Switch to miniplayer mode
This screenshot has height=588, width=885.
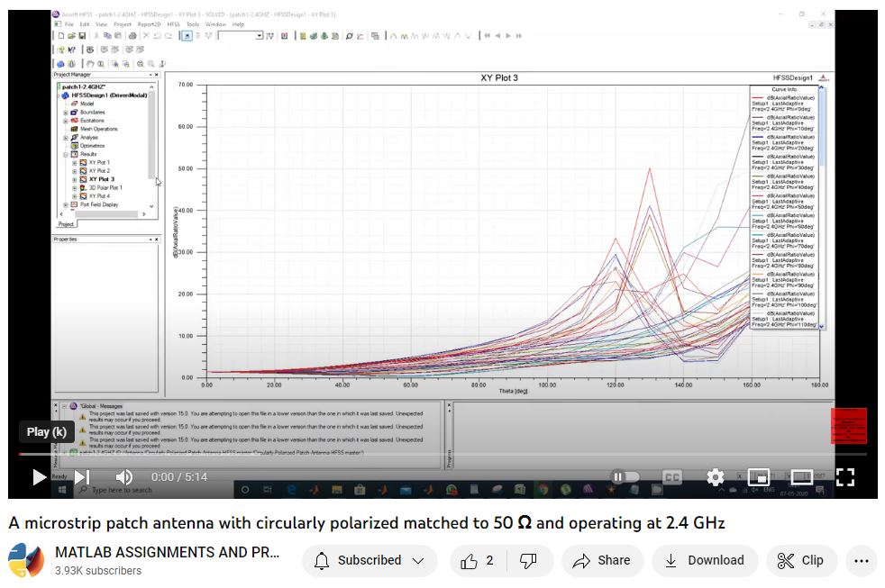[x=758, y=477]
